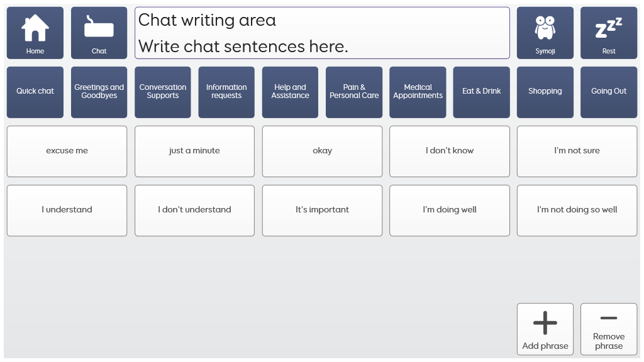The width and height of the screenshot is (644, 362).
Task: Go to the Home screen icon
Action: tap(35, 28)
